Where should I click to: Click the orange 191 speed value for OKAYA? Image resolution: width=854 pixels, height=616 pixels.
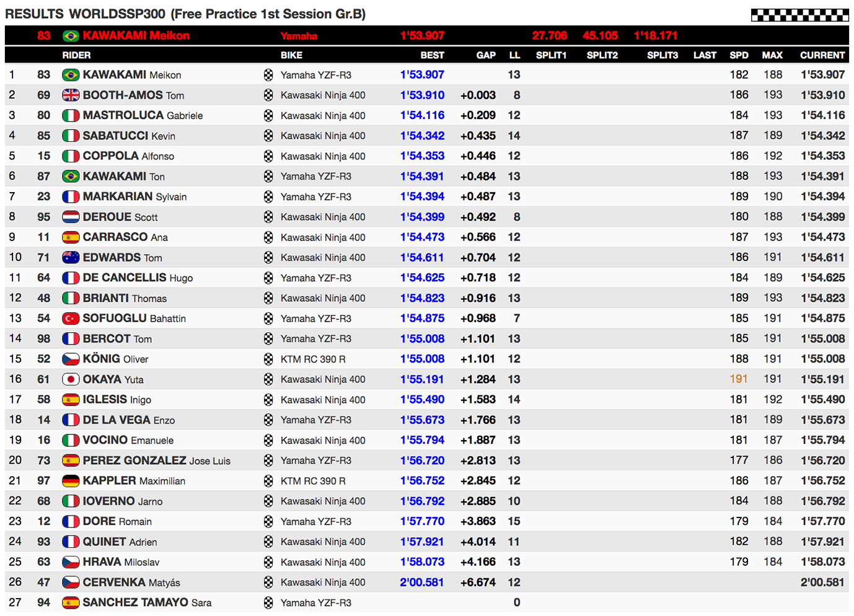738,379
